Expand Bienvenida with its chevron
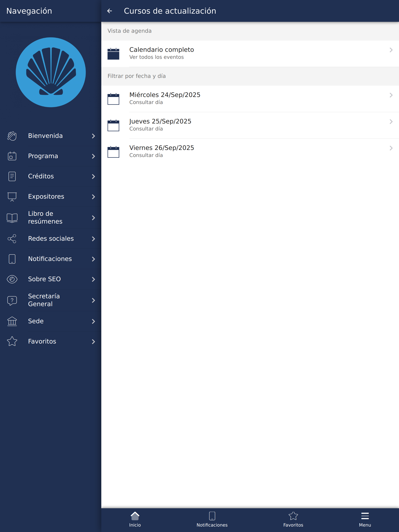The image size is (399, 532). pyautogui.click(x=93, y=136)
